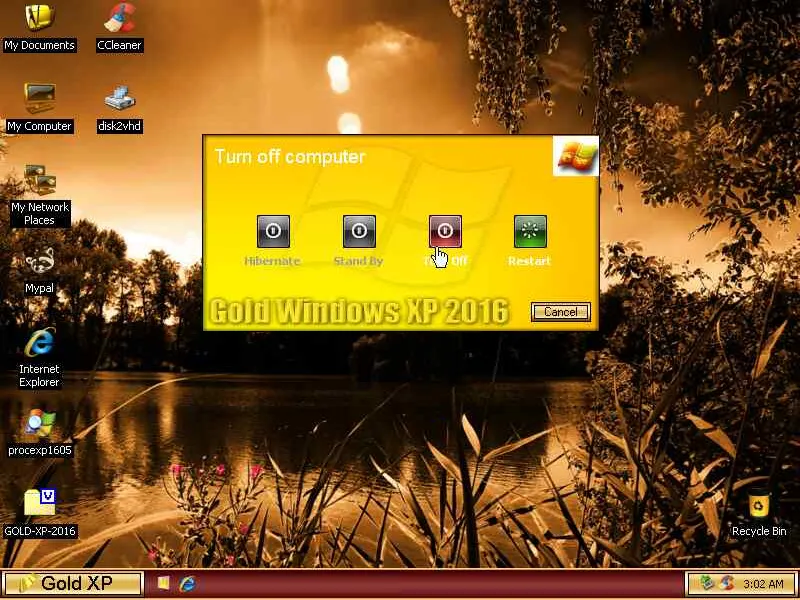Select the GOLD-XP-2016 folder icon
Viewport: 800px width, 600px height.
(x=39, y=503)
